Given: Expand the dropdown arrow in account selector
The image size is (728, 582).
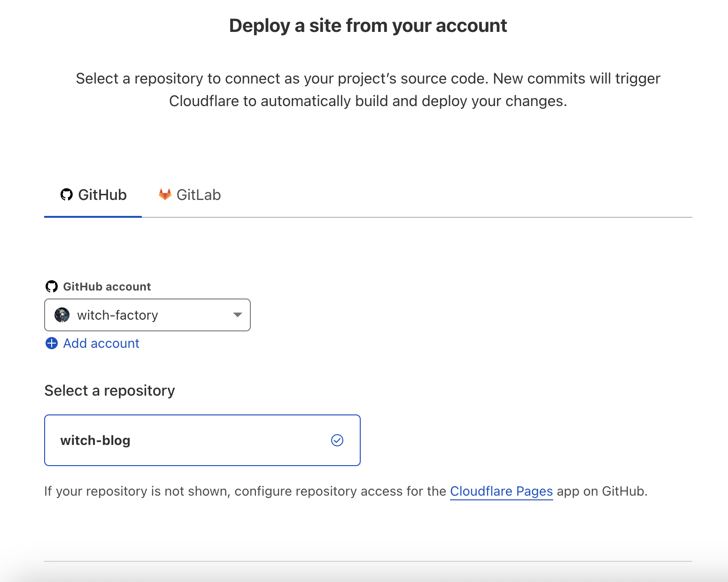Looking at the screenshot, I should coord(238,315).
